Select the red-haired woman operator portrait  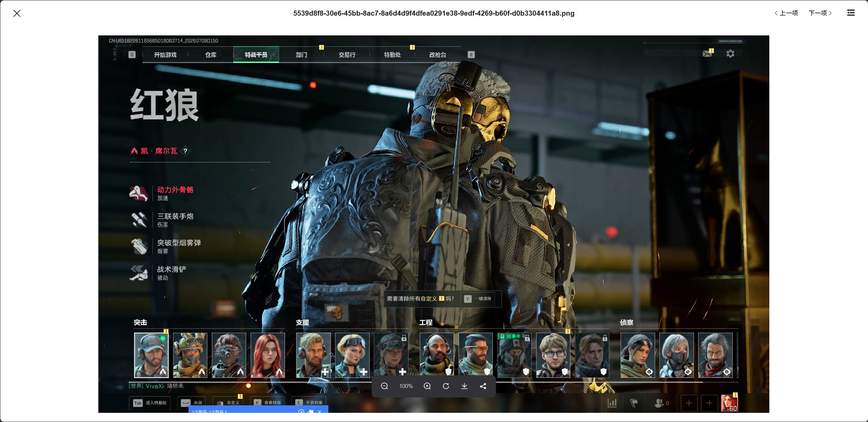(268, 355)
